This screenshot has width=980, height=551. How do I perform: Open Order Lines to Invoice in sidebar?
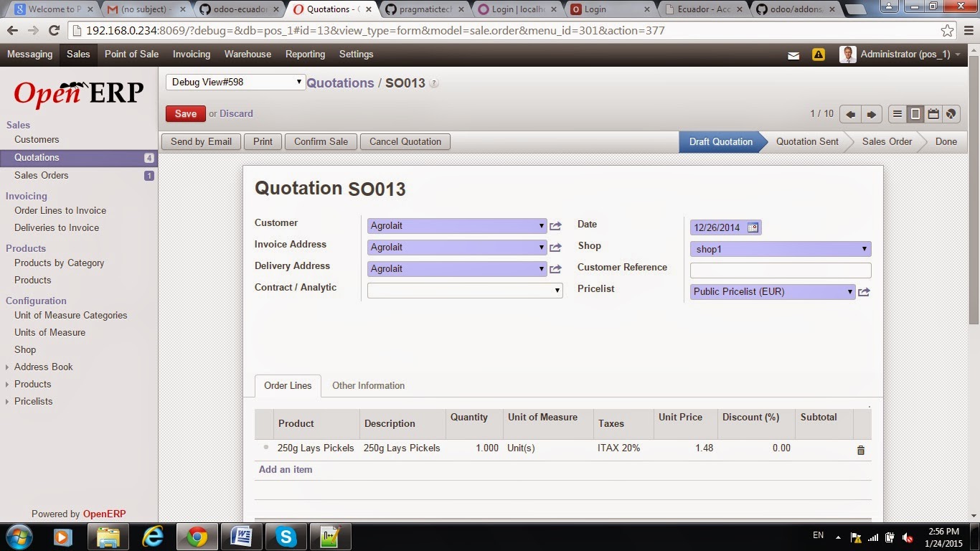pyautogui.click(x=60, y=211)
